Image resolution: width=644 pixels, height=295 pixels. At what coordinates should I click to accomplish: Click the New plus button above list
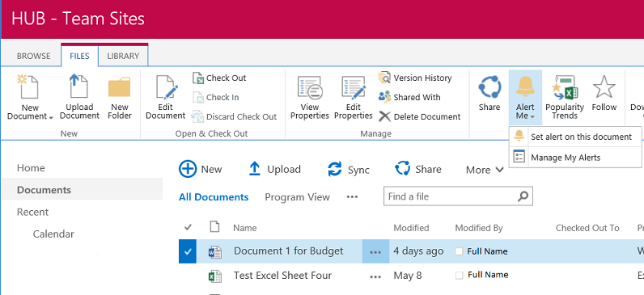point(201,169)
